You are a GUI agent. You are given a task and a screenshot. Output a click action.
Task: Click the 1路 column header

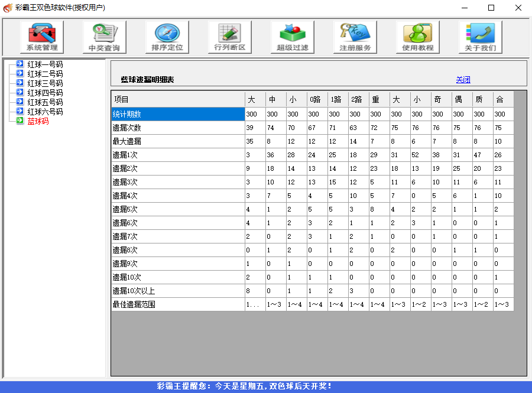(338, 99)
